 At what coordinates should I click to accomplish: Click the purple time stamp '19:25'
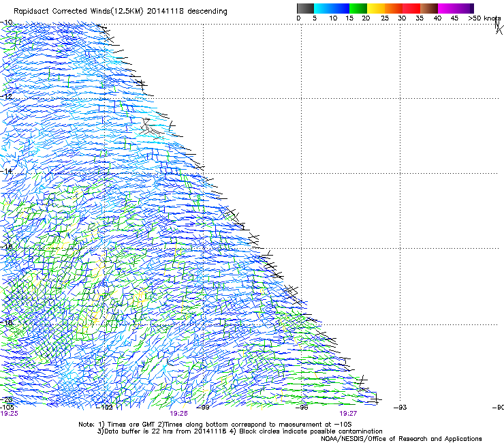point(10,414)
